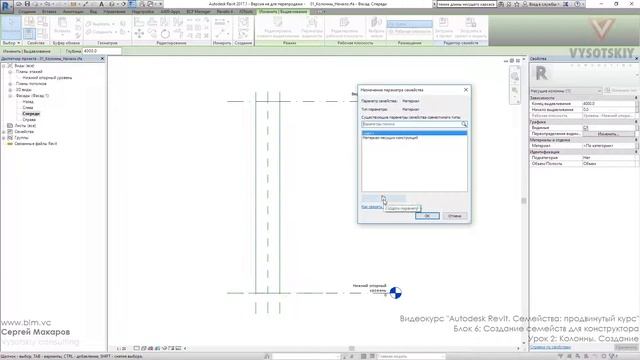This screenshot has width=640, height=360.
Task: Click OK in the parameter dialog
Action: [x=427, y=216]
